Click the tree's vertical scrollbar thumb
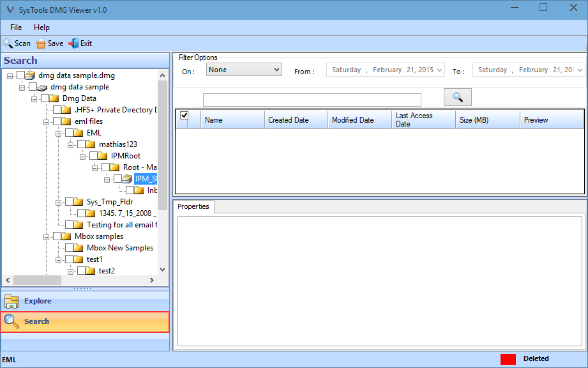Image resolution: width=588 pixels, height=368 pixels. point(162,146)
